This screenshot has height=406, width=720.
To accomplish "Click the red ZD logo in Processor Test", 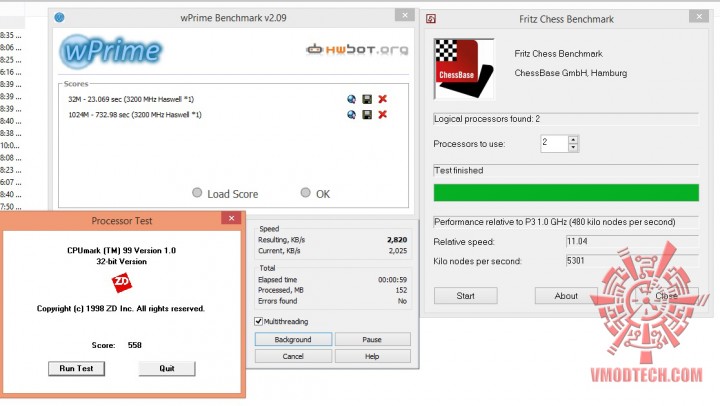I will [x=122, y=282].
